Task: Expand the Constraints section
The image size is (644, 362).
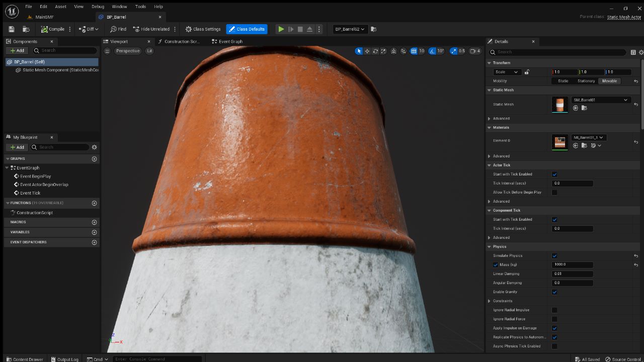Action: (x=489, y=301)
